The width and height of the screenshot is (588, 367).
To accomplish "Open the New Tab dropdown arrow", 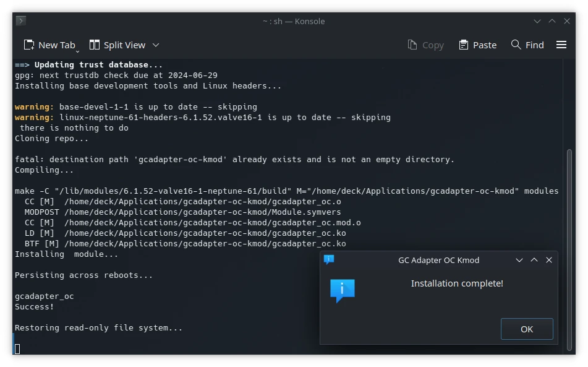I will [78, 51].
